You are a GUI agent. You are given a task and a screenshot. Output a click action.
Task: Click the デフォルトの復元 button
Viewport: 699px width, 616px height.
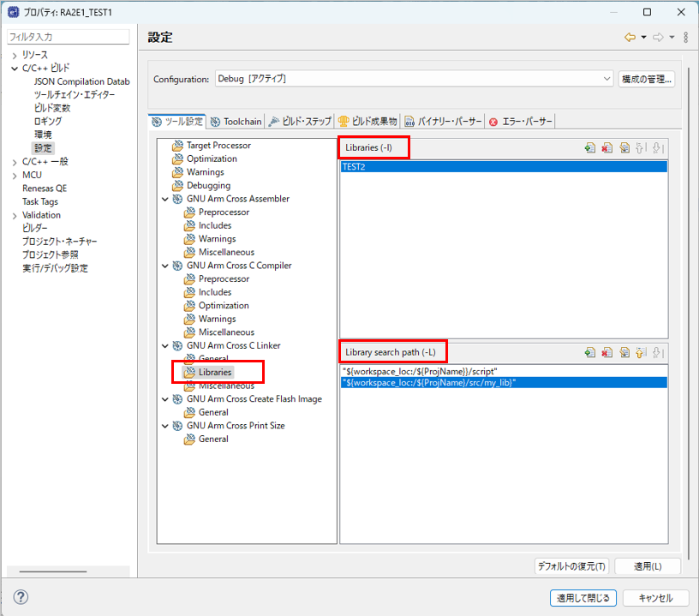[x=571, y=566]
